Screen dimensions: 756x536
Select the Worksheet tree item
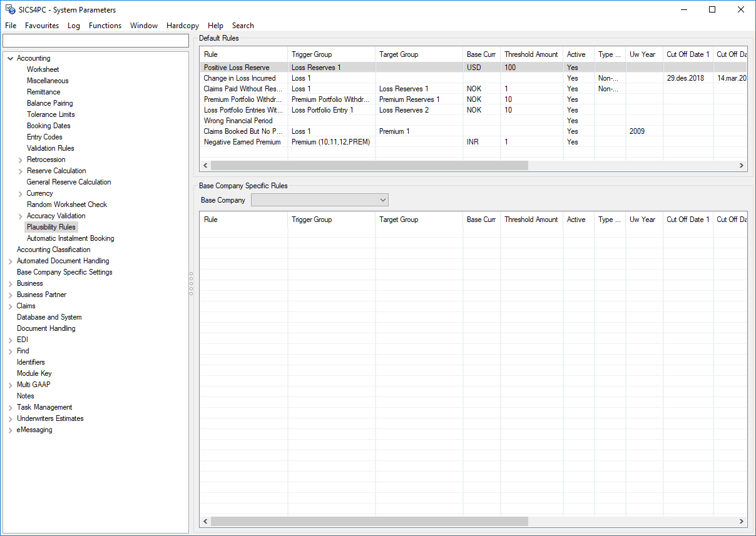(x=42, y=69)
